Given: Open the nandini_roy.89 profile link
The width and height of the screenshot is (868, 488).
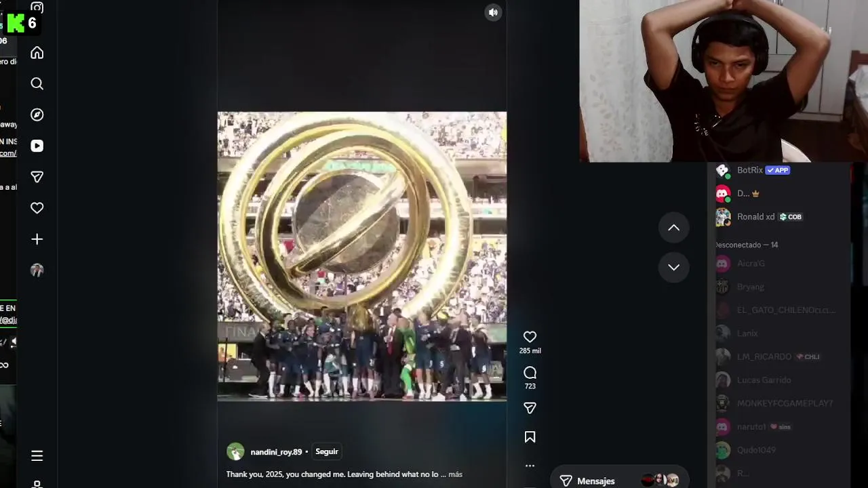Looking at the screenshot, I should (x=276, y=452).
